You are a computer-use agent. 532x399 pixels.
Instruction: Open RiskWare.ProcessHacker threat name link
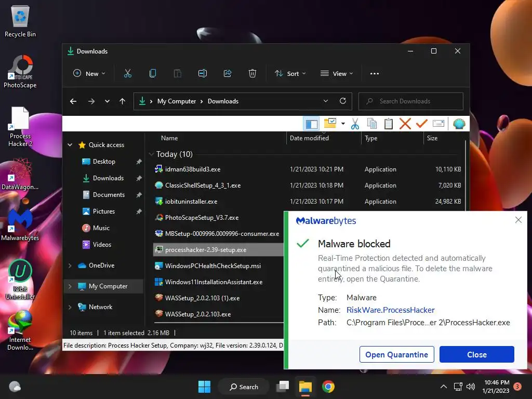[391, 310]
